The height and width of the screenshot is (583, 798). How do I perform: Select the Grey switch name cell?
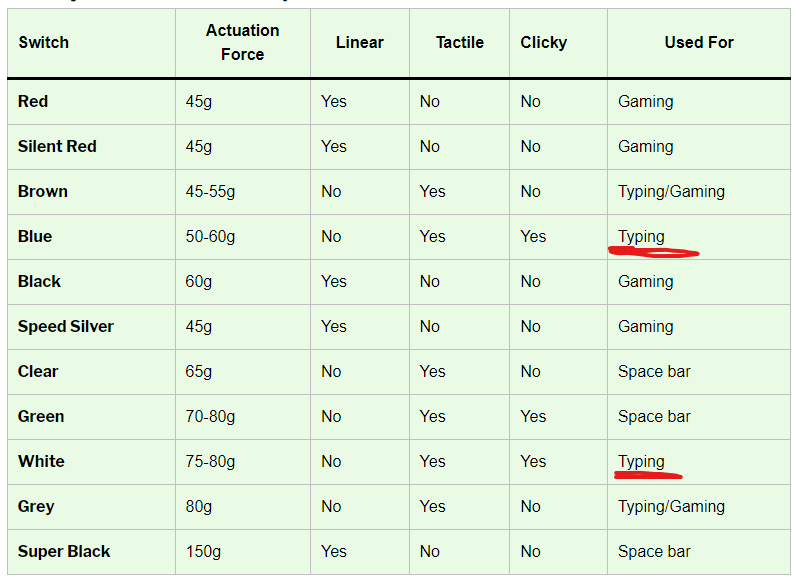click(x=36, y=506)
